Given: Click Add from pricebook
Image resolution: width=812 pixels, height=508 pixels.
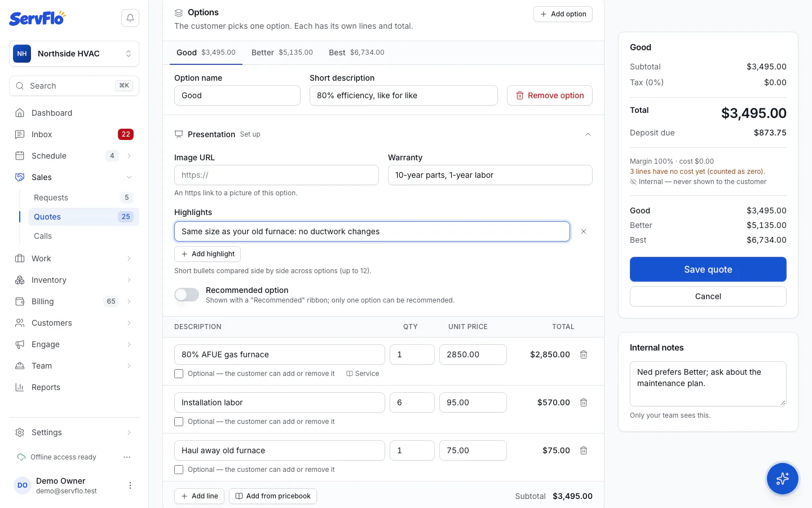Looking at the screenshot, I should click(x=273, y=496).
